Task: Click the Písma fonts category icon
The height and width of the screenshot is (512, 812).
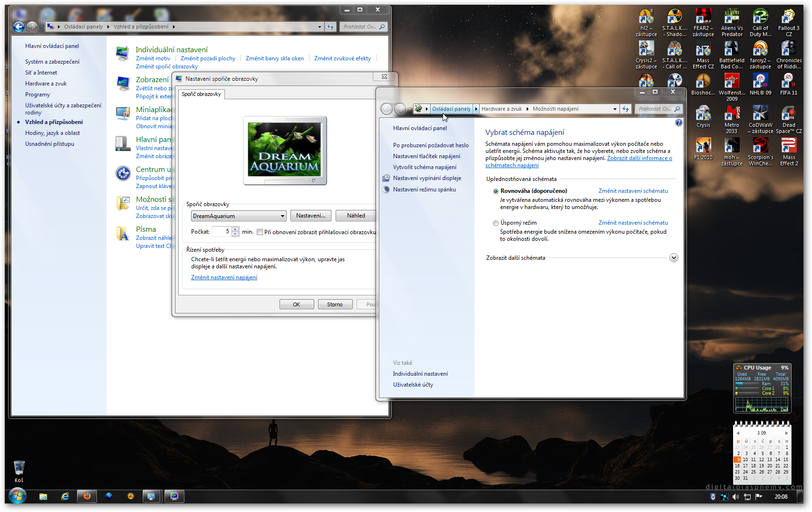Action: pos(123,233)
